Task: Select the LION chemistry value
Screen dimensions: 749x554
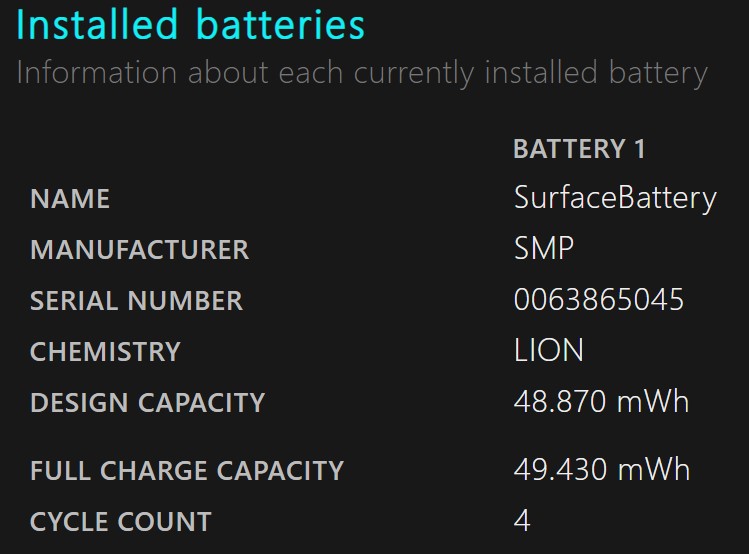Action: coord(548,350)
